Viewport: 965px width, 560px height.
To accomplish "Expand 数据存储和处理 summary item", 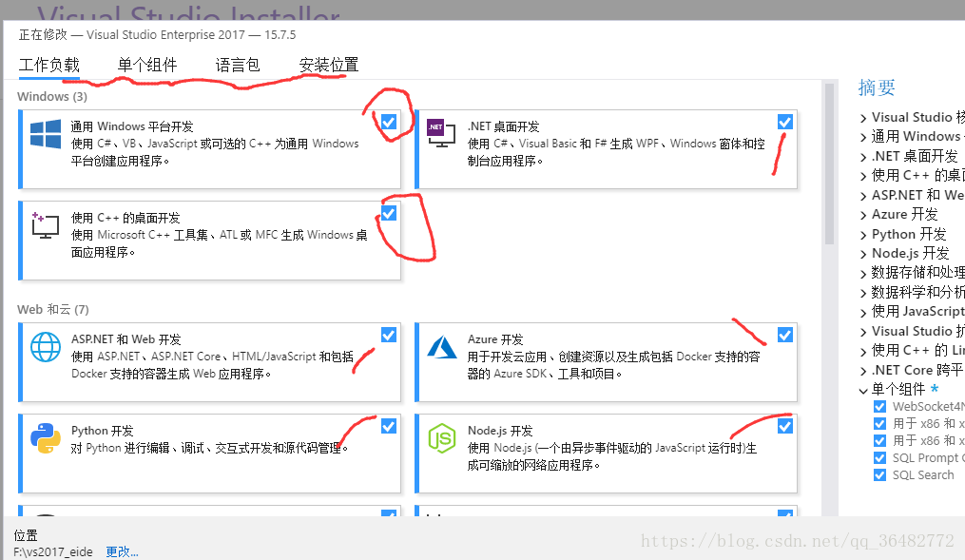I will click(863, 274).
